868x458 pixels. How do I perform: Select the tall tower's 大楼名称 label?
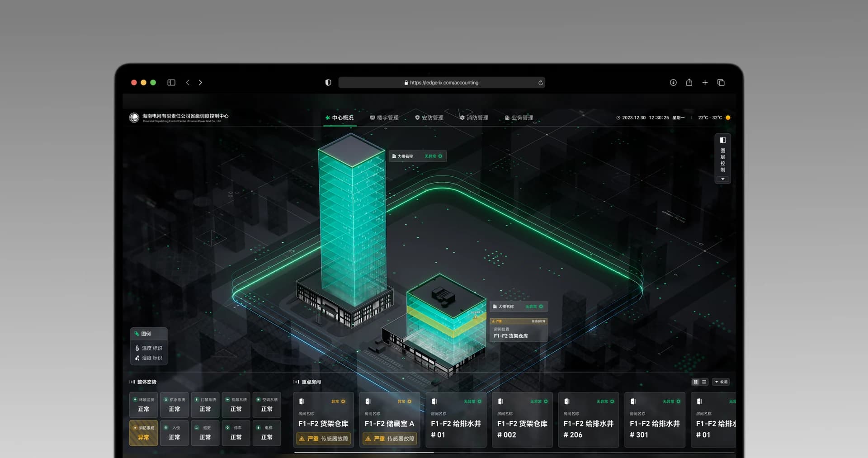(x=418, y=156)
